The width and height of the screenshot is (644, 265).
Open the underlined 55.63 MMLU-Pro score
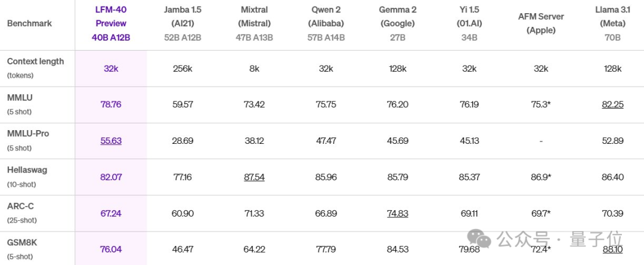(111, 141)
